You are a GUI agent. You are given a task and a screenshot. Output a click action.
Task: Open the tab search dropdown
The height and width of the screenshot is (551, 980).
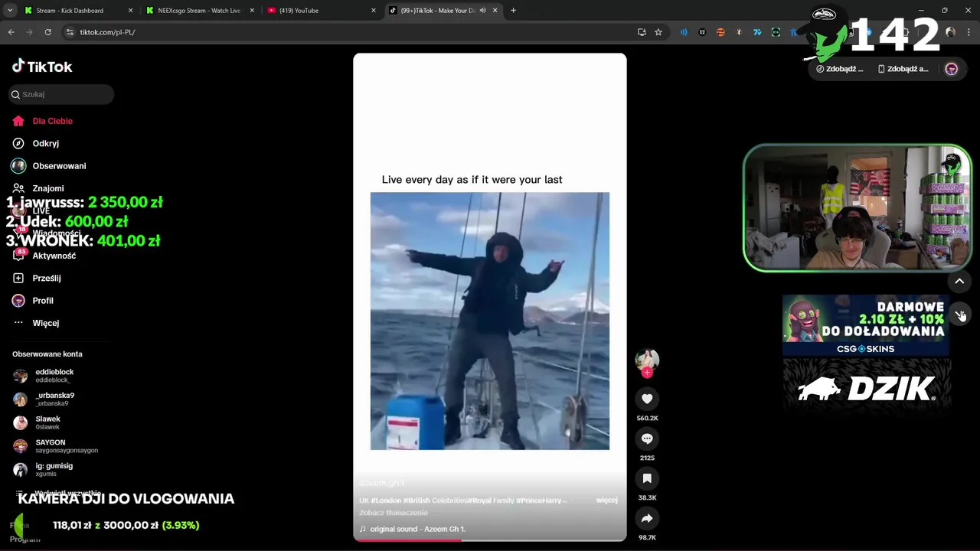click(10, 11)
